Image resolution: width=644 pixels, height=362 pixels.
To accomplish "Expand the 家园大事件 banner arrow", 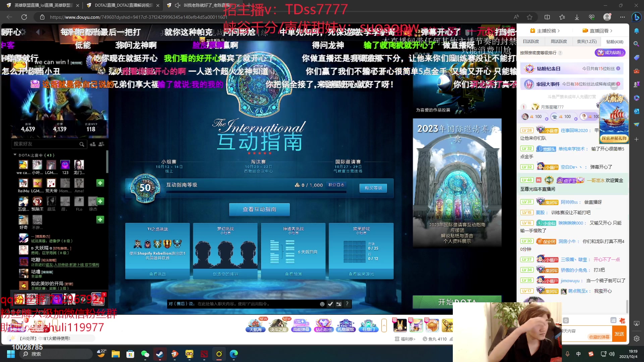I will [618, 84].
